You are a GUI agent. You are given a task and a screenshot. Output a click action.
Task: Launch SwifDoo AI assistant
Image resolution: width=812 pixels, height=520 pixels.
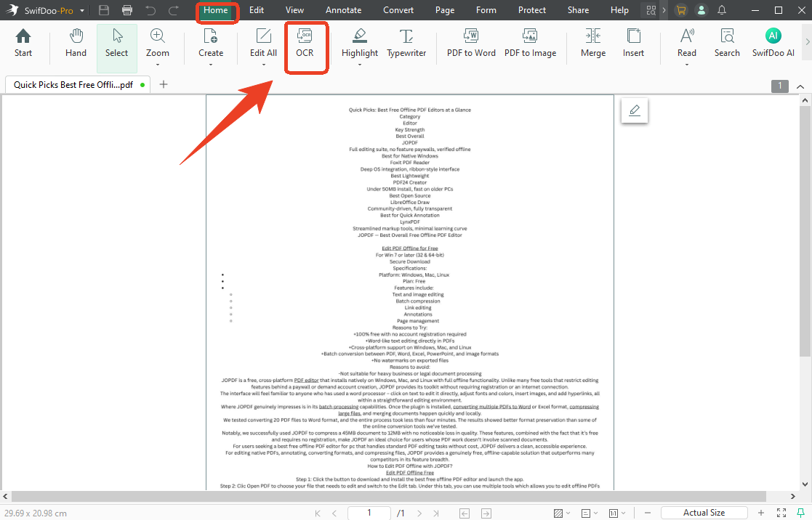click(x=773, y=44)
